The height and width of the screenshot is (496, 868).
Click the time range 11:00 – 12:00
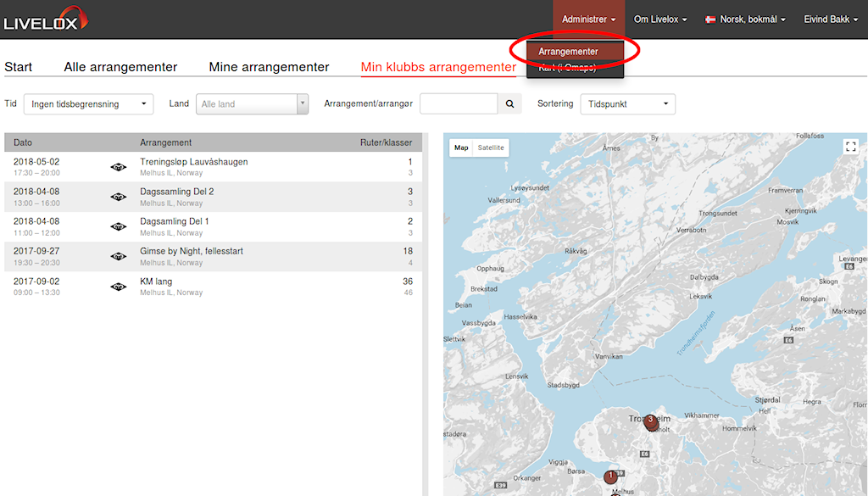tap(36, 233)
